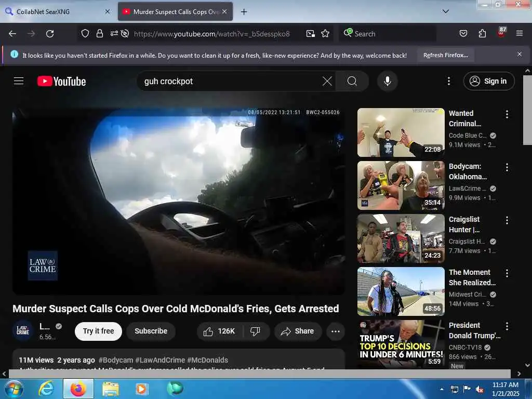Image resolution: width=532 pixels, height=399 pixels.
Task: Share the video with the Share button
Action: (x=298, y=331)
